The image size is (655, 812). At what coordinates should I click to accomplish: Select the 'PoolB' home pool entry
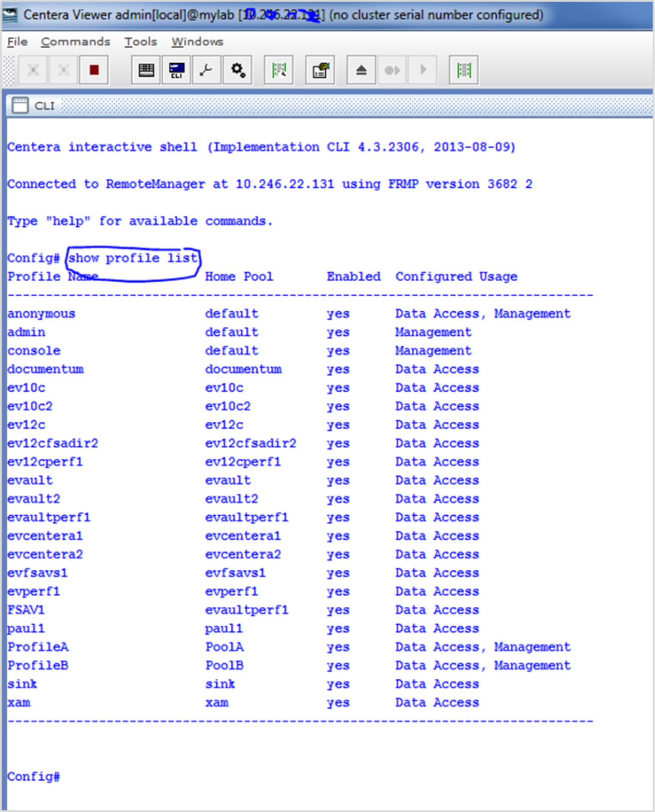224,665
